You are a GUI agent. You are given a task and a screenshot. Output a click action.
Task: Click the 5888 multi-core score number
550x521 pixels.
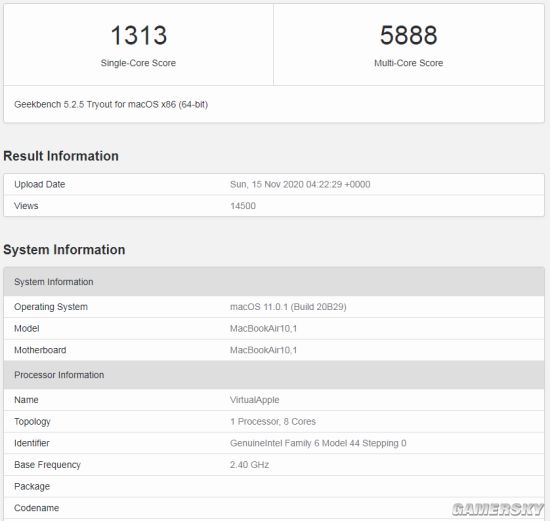(409, 35)
